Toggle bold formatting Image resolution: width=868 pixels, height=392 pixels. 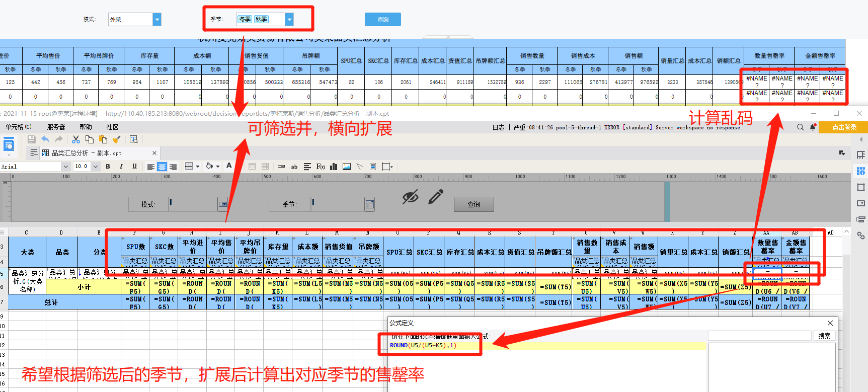coord(108,167)
